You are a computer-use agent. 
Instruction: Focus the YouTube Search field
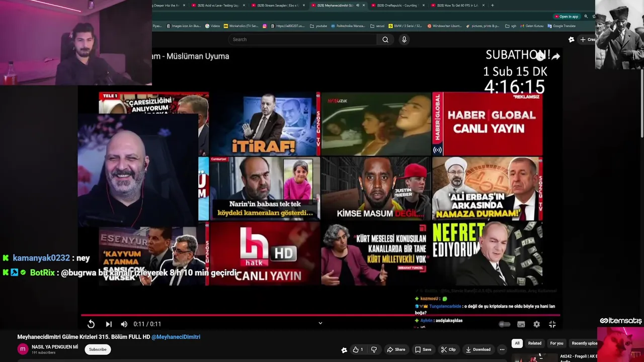(x=302, y=39)
